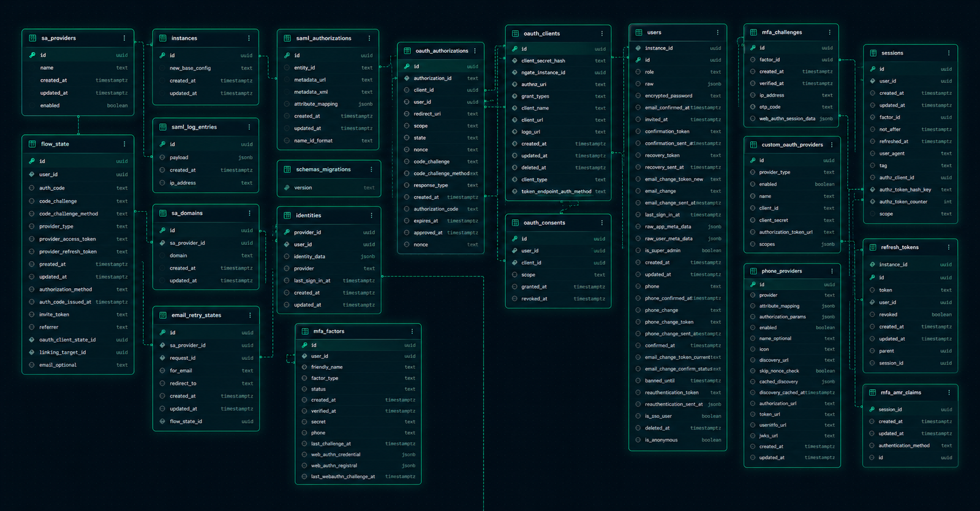The height and width of the screenshot is (511, 980).
Task: Open the instances table kebab menu
Action: (249, 38)
